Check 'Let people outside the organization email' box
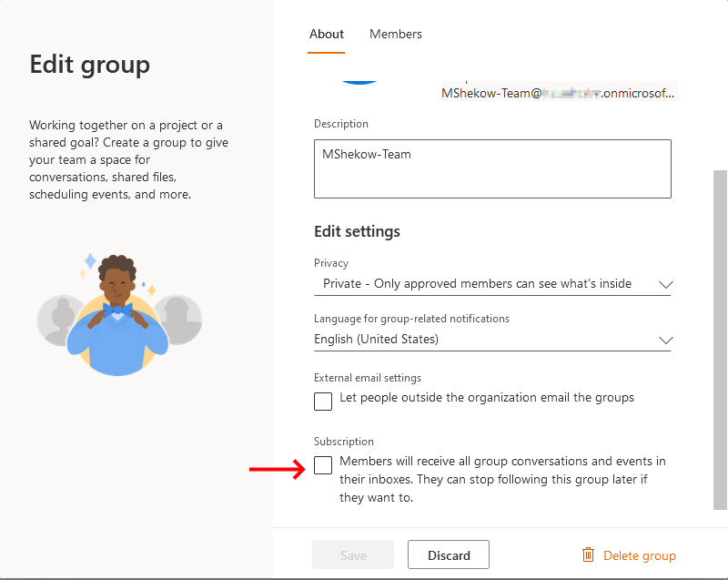 (323, 402)
